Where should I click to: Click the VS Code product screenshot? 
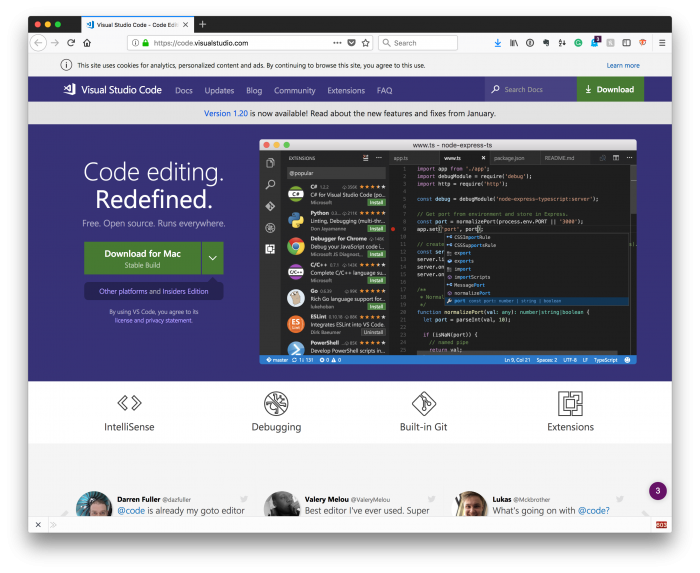[448, 252]
